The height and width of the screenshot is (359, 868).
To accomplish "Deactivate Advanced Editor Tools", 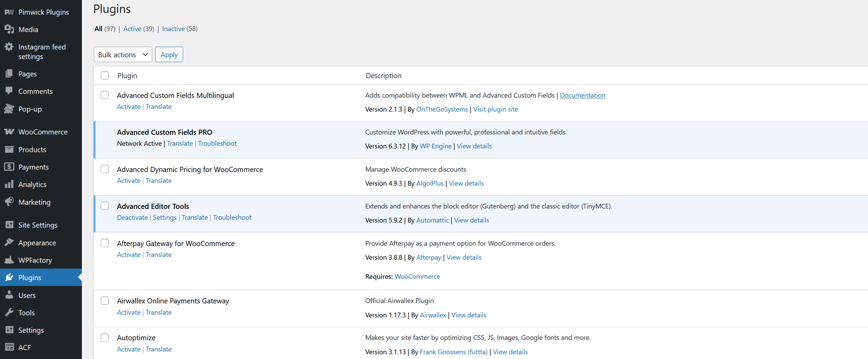I will (x=132, y=217).
